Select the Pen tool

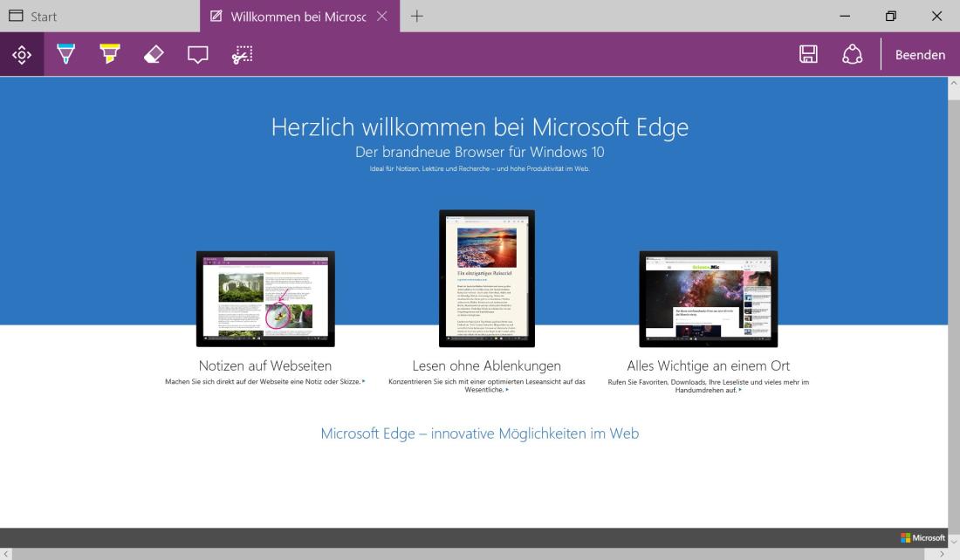click(x=65, y=55)
